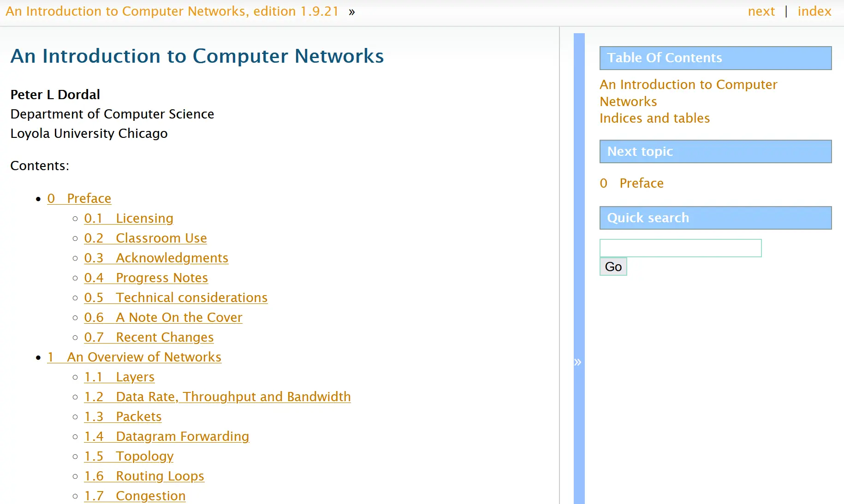This screenshot has width=844, height=504.
Task: Click the Quick search input field
Action: 680,248
